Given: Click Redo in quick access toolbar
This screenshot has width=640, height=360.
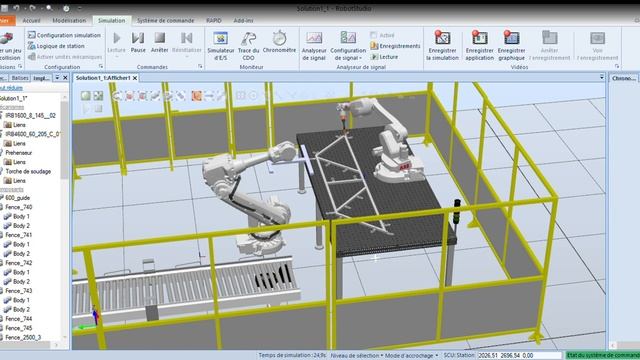Looking at the screenshot, I should point(33,8).
